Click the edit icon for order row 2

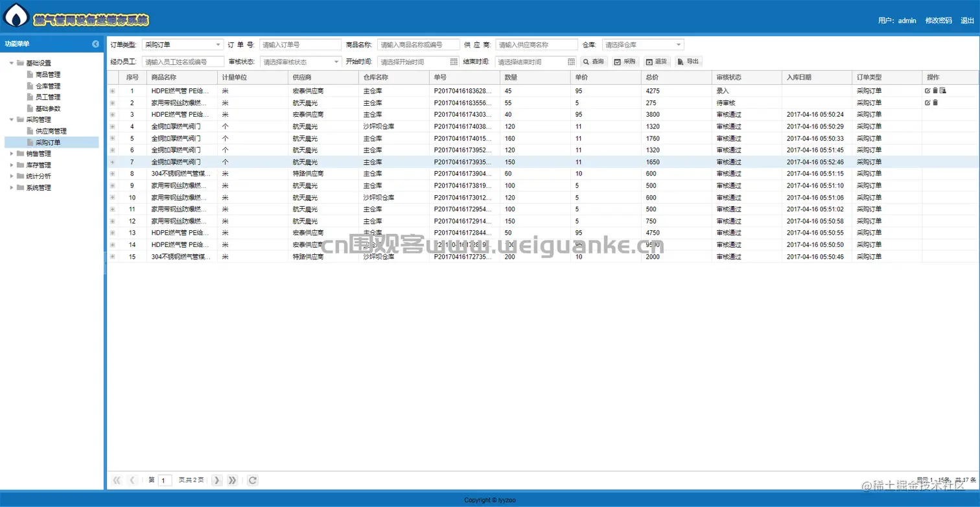(927, 102)
